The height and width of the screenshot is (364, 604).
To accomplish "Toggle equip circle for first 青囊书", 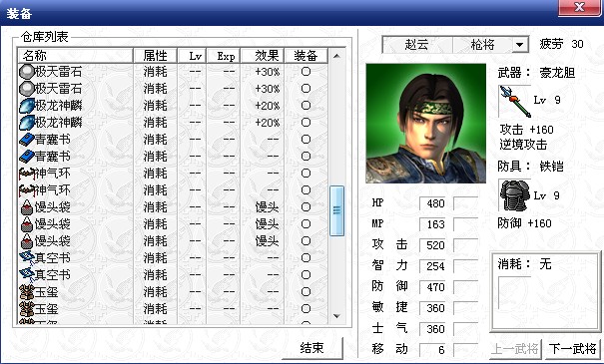I will pos(305,140).
